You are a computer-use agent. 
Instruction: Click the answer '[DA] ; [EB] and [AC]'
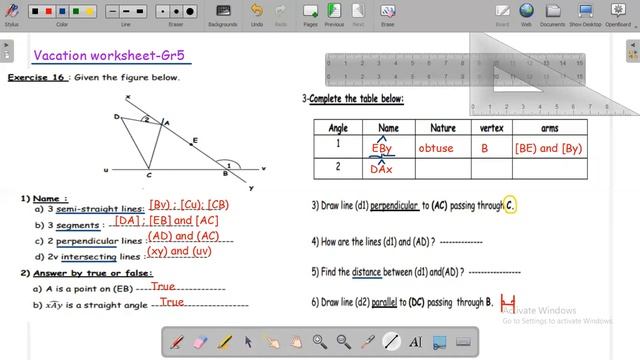coord(167,220)
